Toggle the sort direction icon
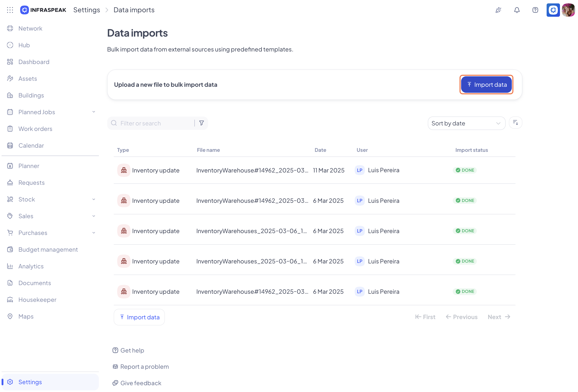 [515, 123]
